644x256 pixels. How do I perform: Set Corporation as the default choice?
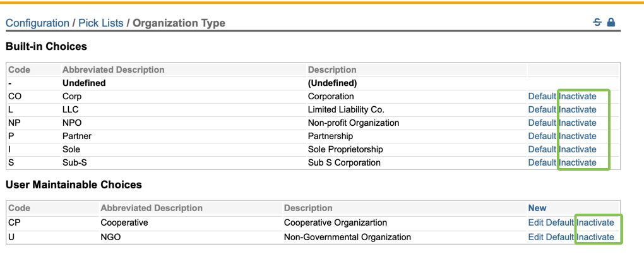click(x=542, y=97)
